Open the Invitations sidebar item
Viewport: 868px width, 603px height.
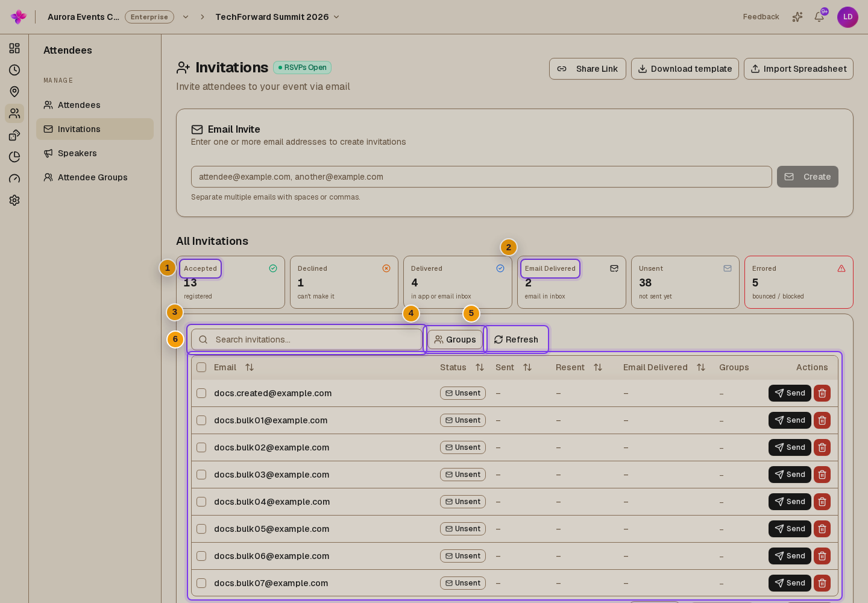point(95,129)
